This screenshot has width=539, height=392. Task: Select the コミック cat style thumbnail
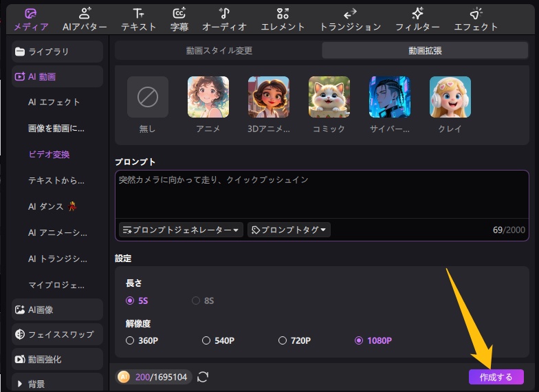pos(329,97)
